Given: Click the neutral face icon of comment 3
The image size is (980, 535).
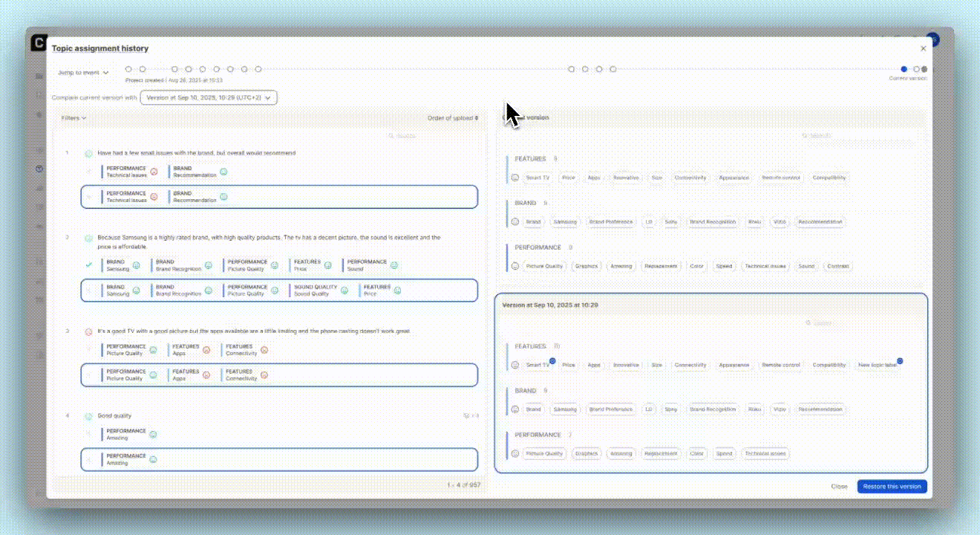Looking at the screenshot, I should pos(88,331).
